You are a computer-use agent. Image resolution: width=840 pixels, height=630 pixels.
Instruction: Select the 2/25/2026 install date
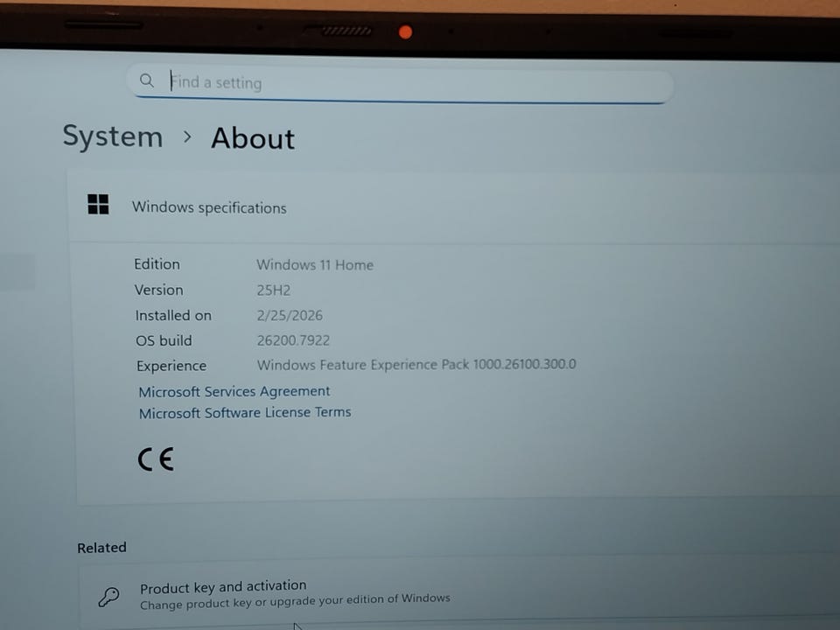290,315
